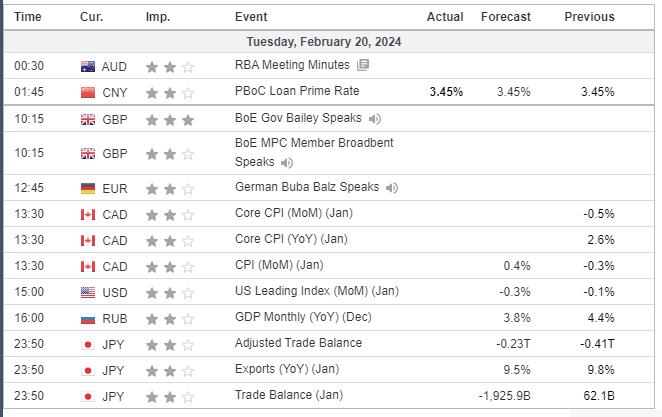Click the German flag in the EUR row
The width and height of the screenshot is (662, 417).
tap(88, 188)
